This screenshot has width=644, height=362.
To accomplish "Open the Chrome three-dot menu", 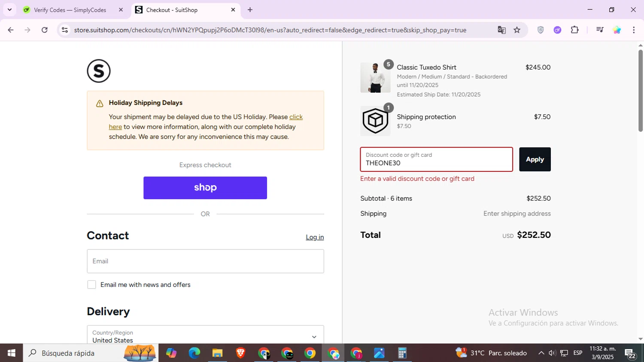I will [x=634, y=30].
